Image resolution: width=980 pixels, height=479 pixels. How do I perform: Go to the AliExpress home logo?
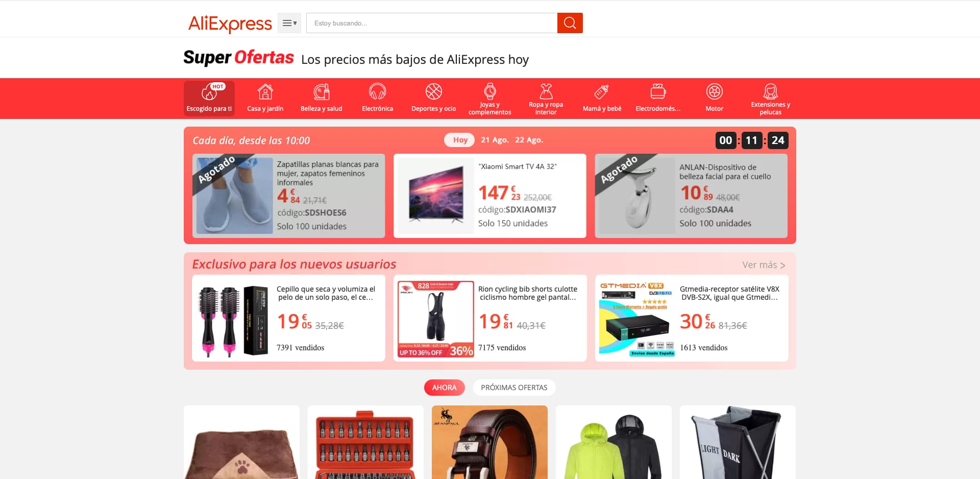coord(230,23)
